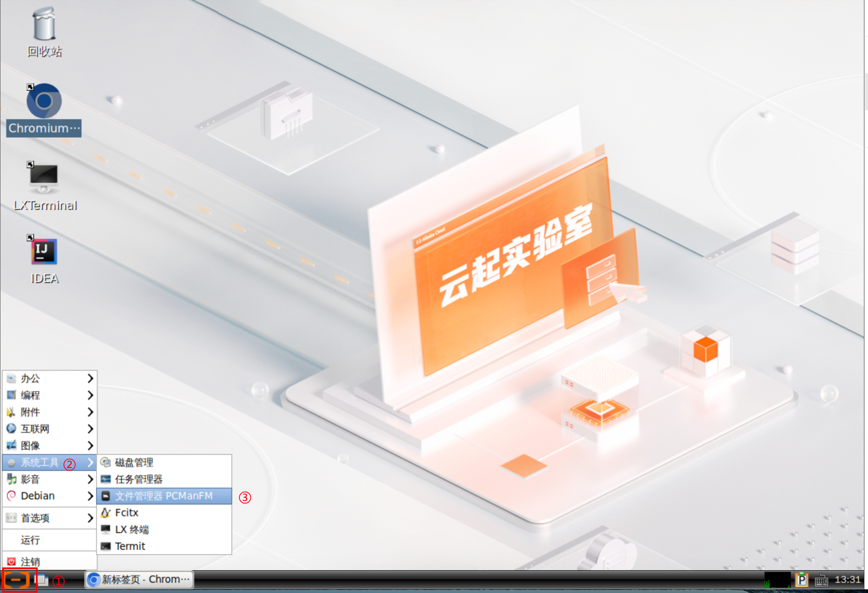Click 注销 to log out
Image resolution: width=868 pixels, height=593 pixels.
point(30,562)
